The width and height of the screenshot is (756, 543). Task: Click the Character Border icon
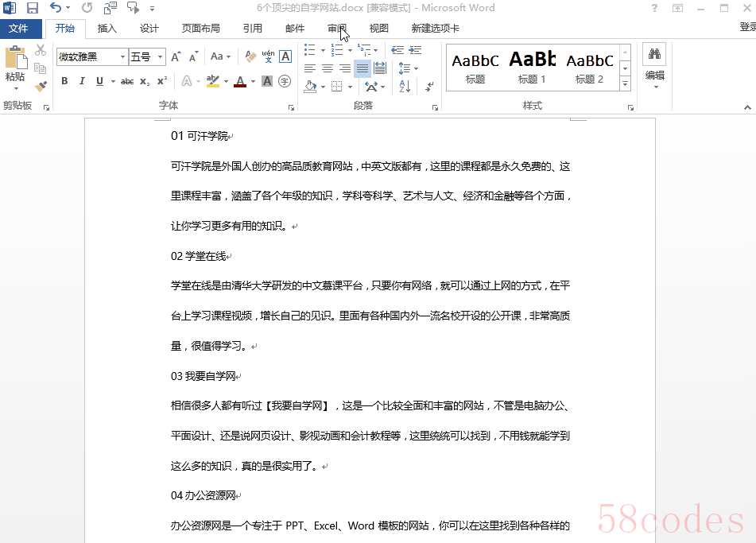point(285,57)
